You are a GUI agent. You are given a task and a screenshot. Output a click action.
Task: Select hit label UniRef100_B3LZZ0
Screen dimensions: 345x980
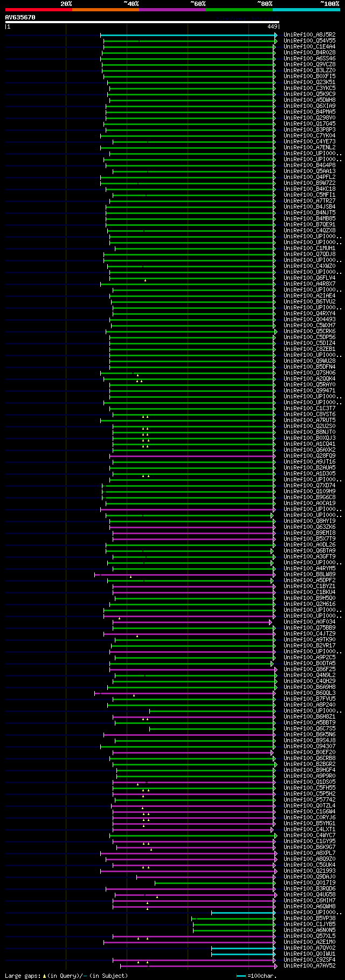[309, 70]
